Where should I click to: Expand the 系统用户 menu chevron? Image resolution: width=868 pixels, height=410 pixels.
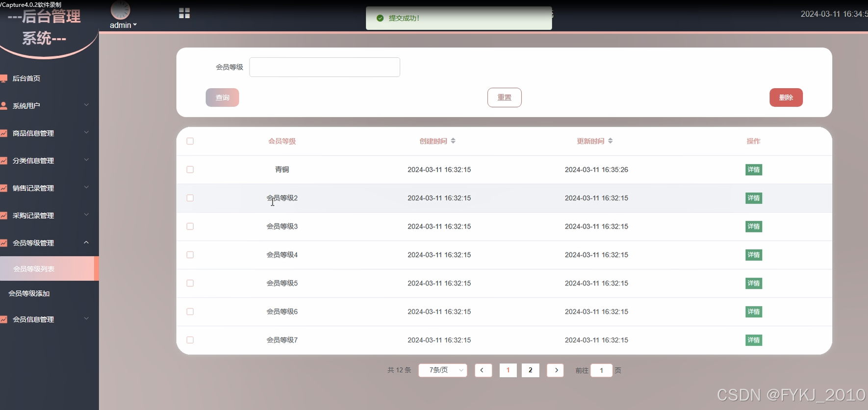click(x=86, y=105)
